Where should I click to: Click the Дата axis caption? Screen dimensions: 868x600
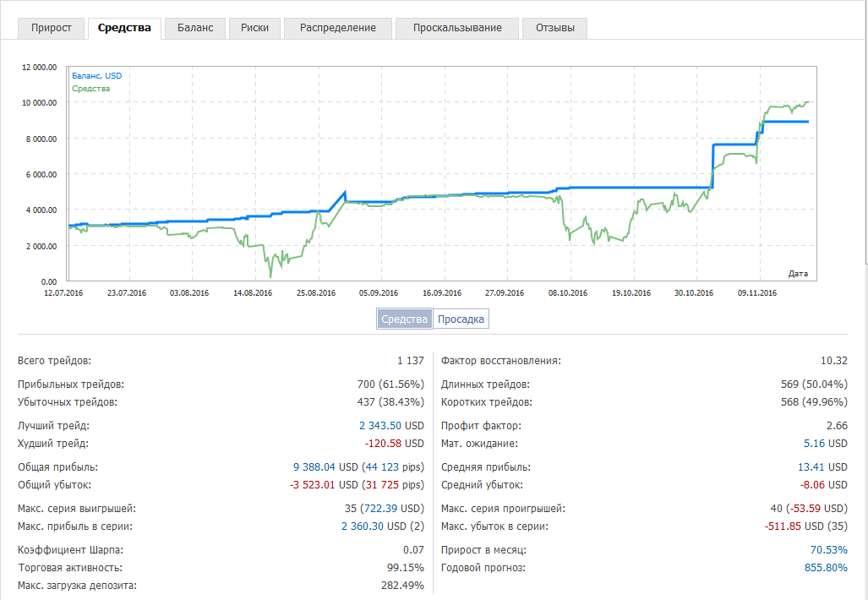[798, 274]
